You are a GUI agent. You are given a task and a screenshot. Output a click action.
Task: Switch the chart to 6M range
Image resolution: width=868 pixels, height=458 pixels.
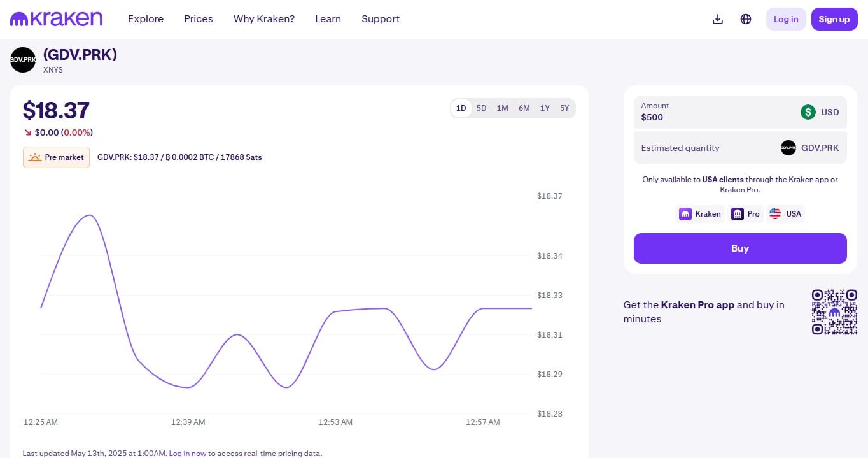click(524, 108)
